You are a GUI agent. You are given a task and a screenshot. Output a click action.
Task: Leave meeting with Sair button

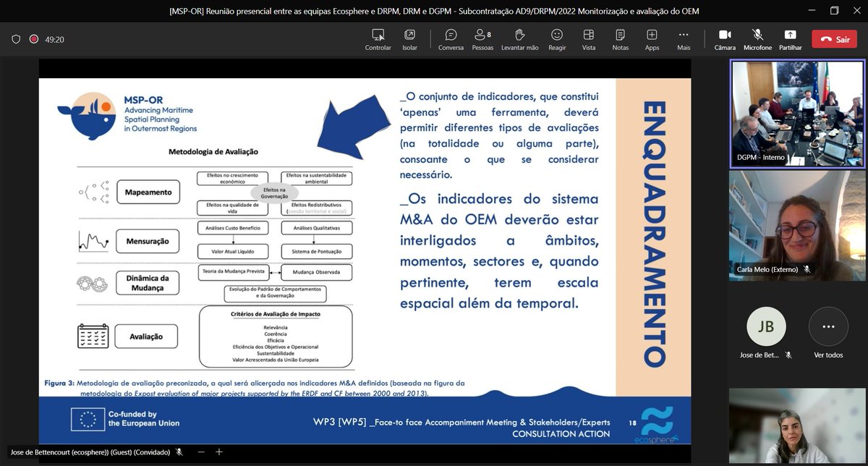834,39
